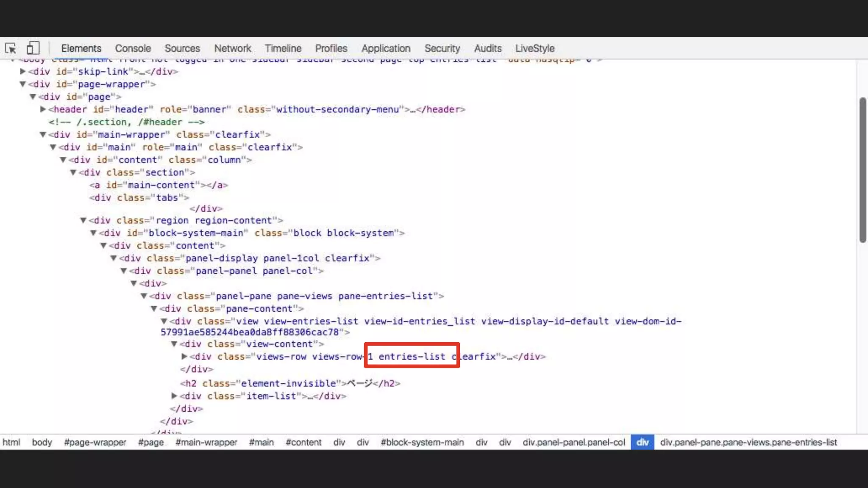The height and width of the screenshot is (488, 868).
Task: Expand the header banner element
Action: (43, 109)
